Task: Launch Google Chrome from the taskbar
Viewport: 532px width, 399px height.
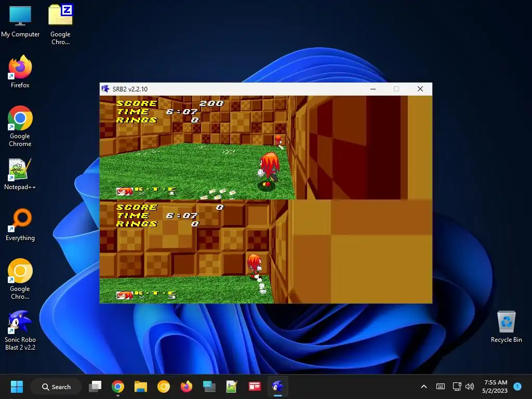Action: [x=118, y=387]
